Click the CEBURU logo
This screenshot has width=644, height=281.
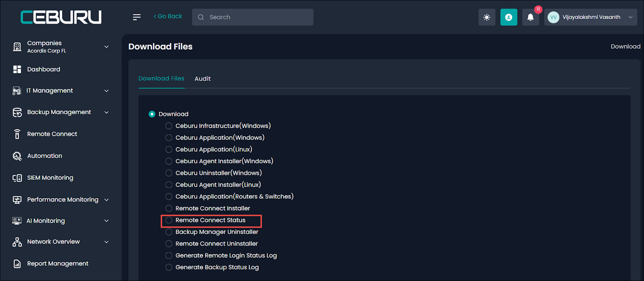coord(61,17)
